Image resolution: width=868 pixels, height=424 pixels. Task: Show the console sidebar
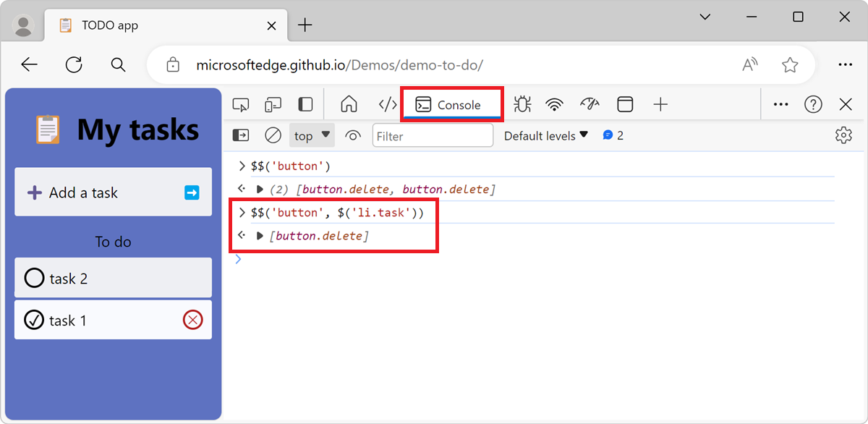(x=240, y=135)
